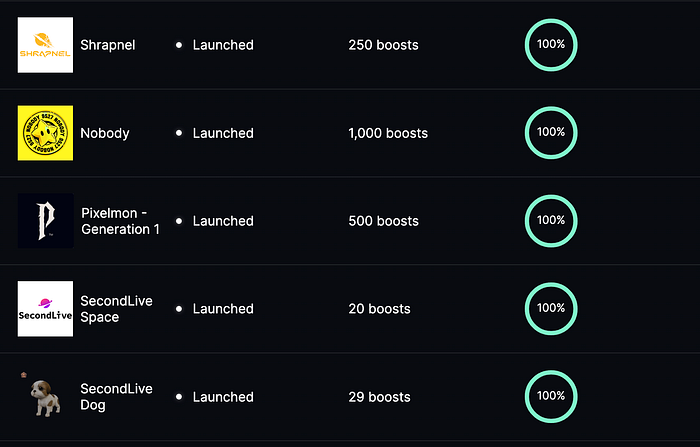Viewport: 700px width, 447px height.
Task: Select the SecondLive Space project name
Action: pos(116,309)
